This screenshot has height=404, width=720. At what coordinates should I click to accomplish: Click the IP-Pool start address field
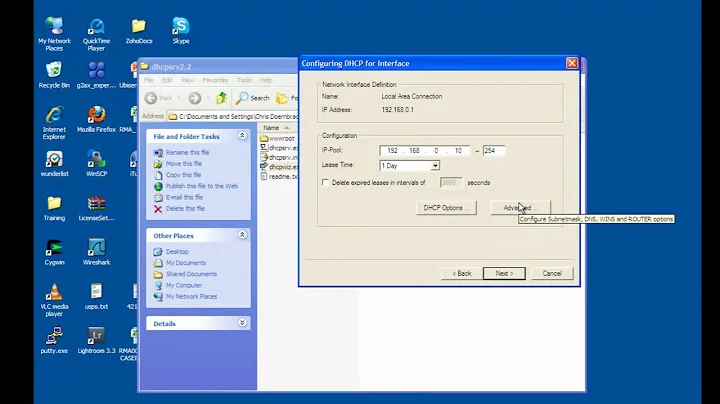[425, 151]
